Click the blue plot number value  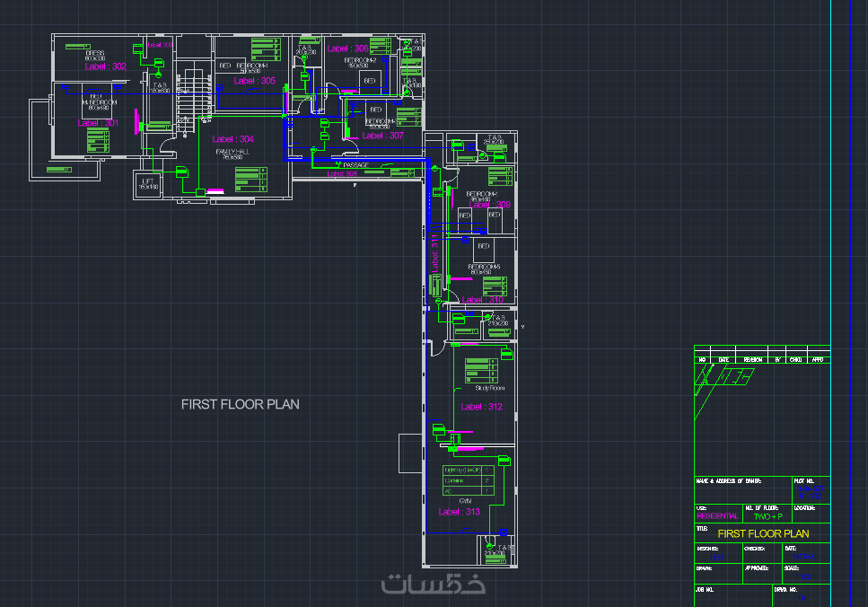coord(811,492)
